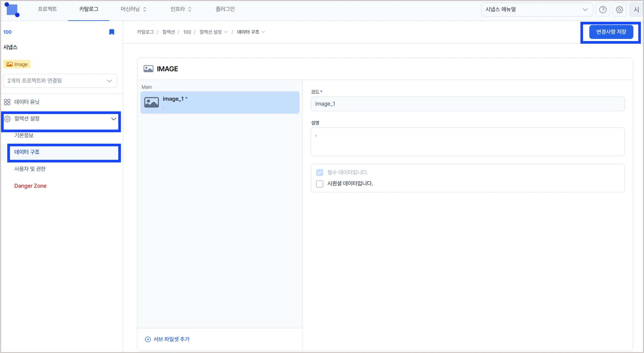Click the blue app logo icon
The height and width of the screenshot is (353, 644).
tap(12, 10)
